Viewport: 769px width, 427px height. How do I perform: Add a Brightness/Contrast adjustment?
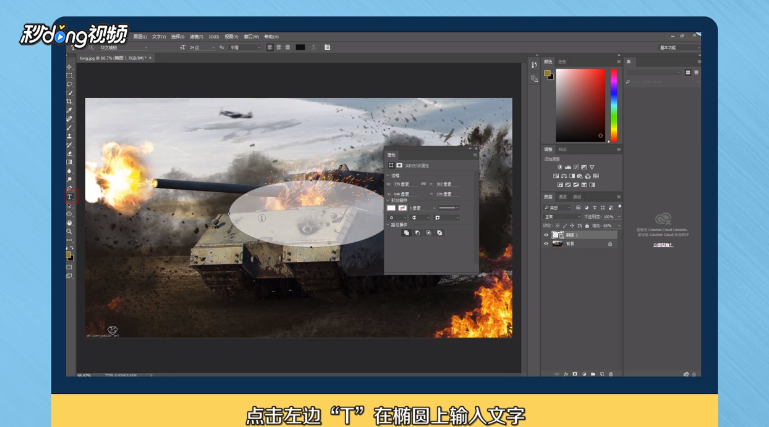pos(560,167)
